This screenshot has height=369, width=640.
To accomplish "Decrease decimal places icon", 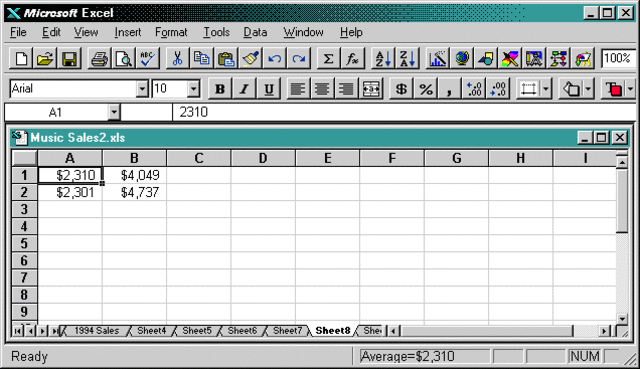I will coord(498,89).
